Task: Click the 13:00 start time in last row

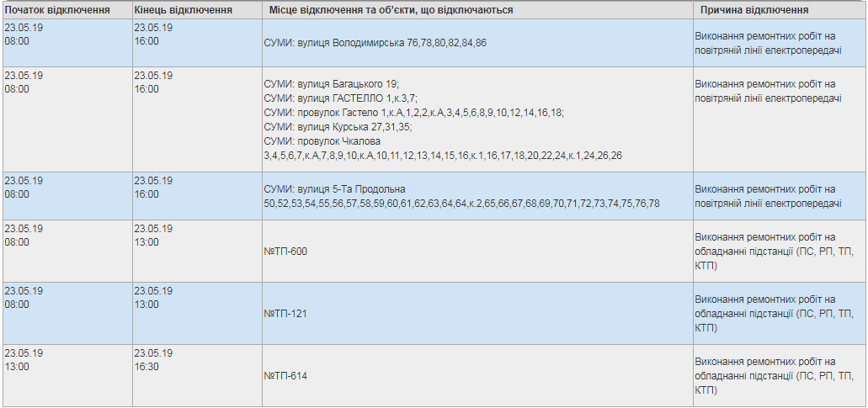Action: pyautogui.click(x=17, y=367)
